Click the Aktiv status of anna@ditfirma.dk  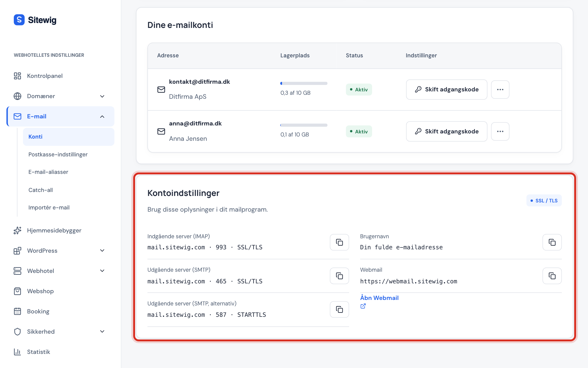[359, 132]
